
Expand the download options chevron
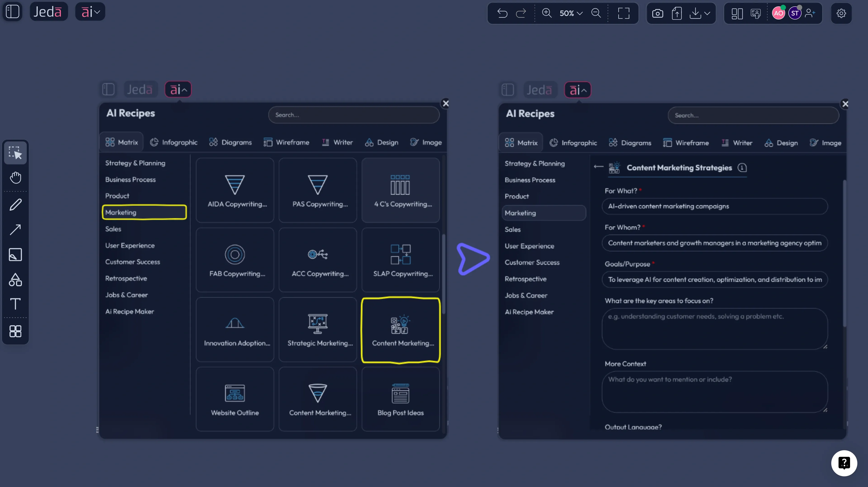click(707, 13)
